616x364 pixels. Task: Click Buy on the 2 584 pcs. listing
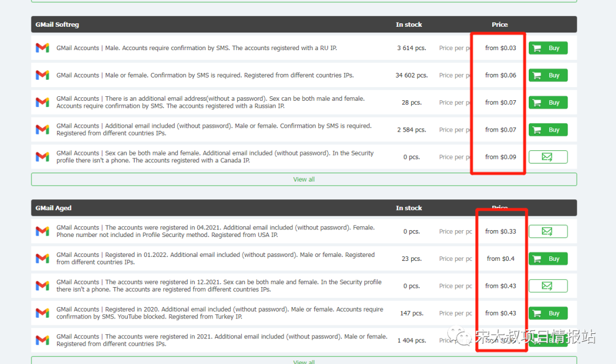click(x=548, y=130)
